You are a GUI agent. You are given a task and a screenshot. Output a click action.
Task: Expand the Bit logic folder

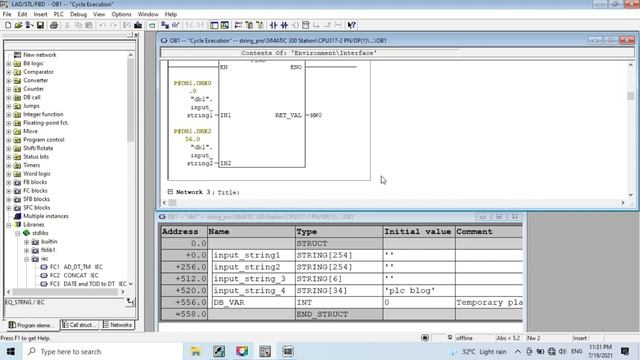click(x=9, y=64)
